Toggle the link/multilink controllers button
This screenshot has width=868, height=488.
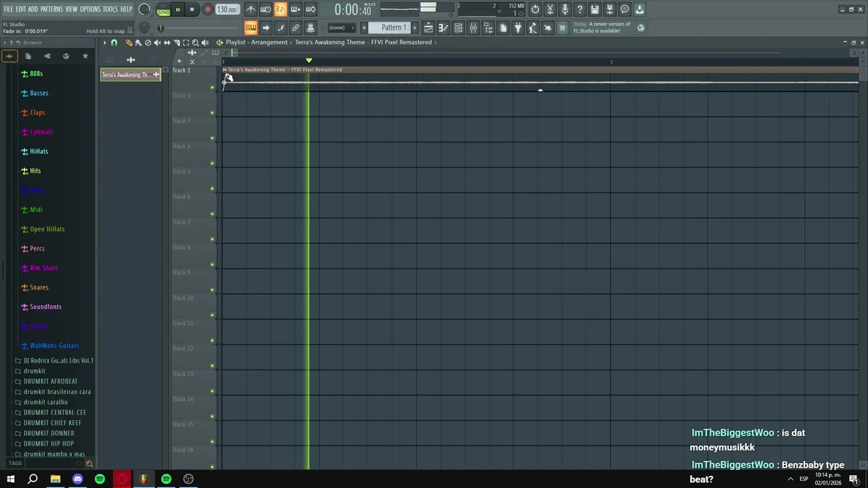pyautogui.click(x=296, y=28)
